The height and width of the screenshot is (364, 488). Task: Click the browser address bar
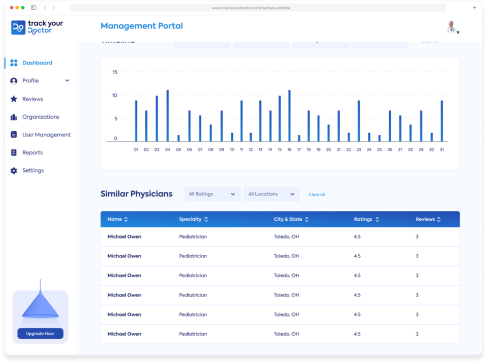[258, 8]
